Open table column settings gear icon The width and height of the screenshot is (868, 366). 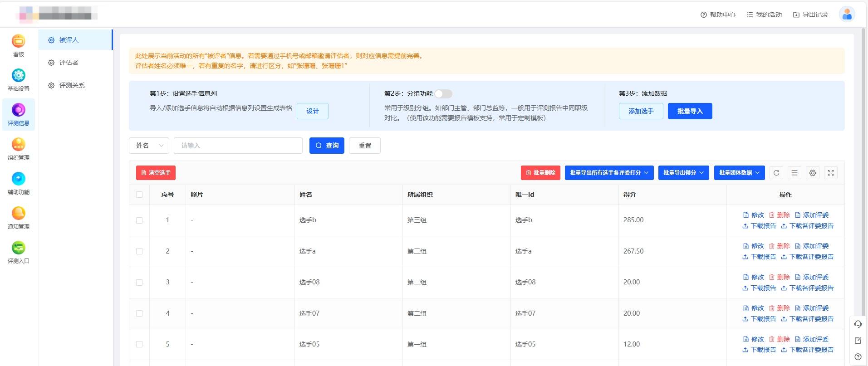(813, 173)
